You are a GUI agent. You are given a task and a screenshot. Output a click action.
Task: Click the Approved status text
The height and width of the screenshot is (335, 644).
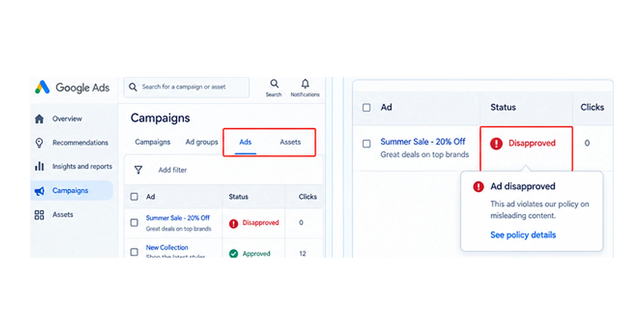click(x=256, y=254)
